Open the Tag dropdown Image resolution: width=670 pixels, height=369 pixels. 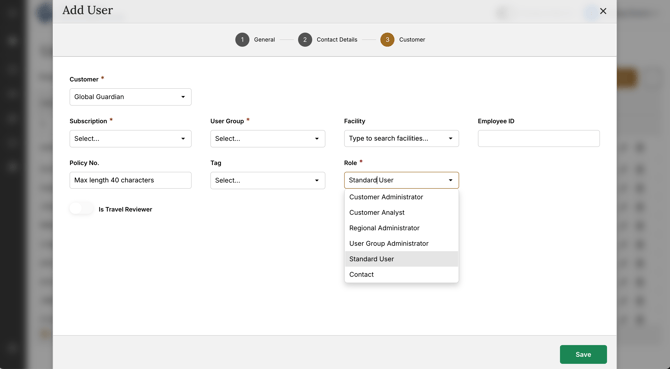point(267,181)
